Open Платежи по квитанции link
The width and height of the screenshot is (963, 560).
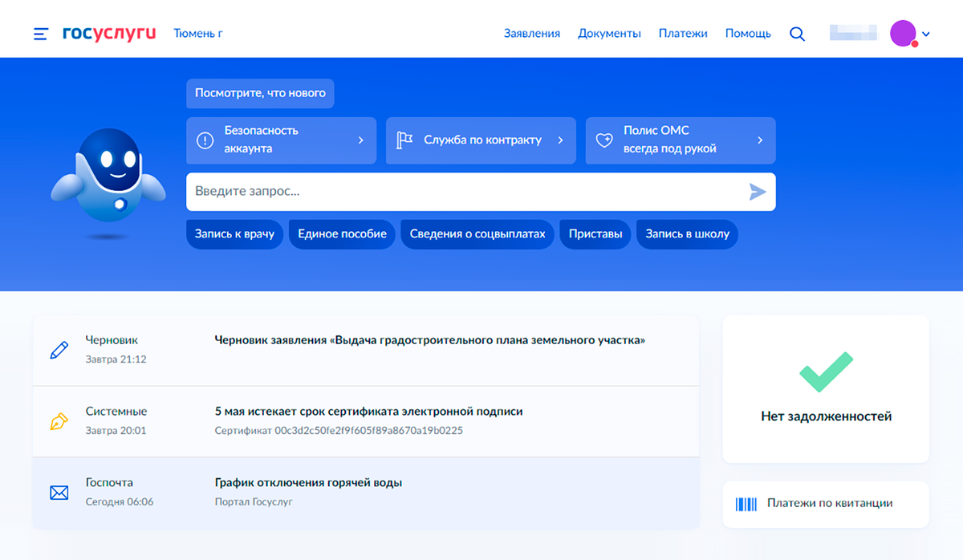(826, 504)
